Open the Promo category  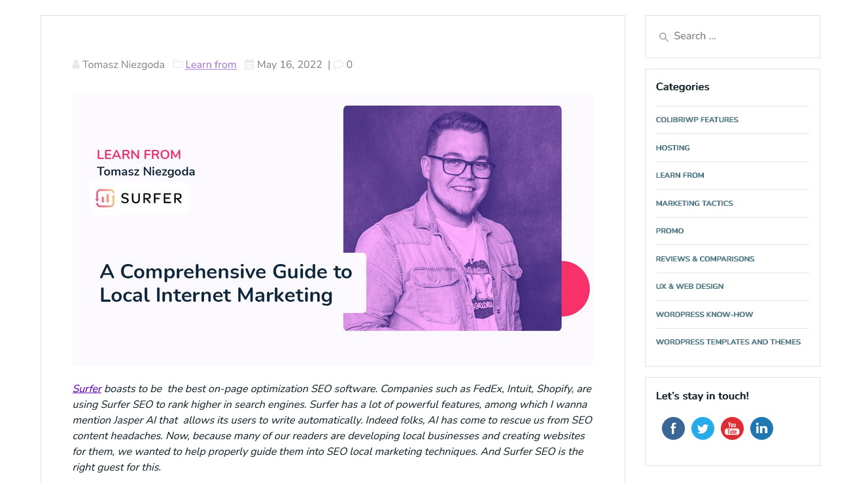[670, 231]
